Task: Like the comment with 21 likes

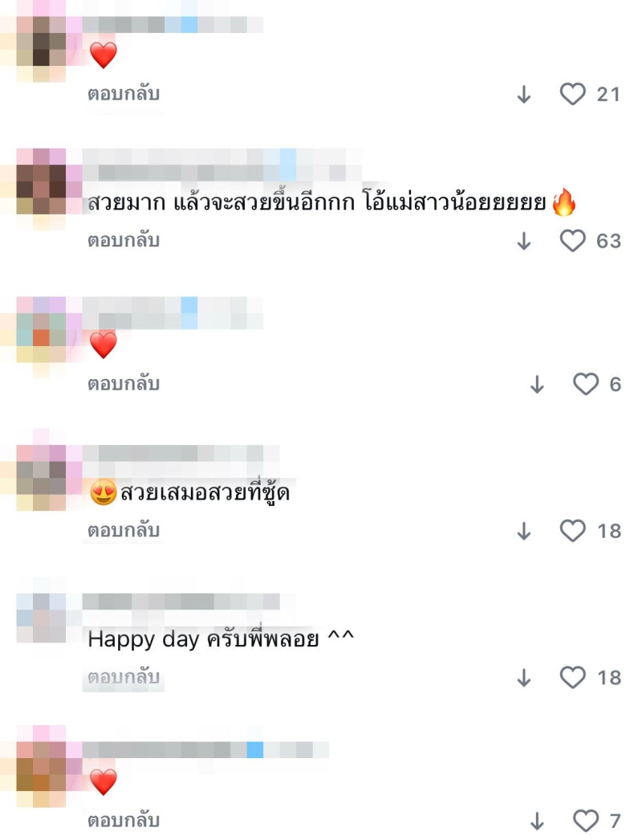Action: (572, 94)
